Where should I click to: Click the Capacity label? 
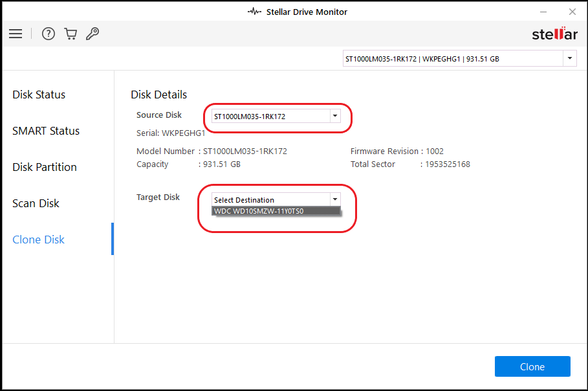152,164
